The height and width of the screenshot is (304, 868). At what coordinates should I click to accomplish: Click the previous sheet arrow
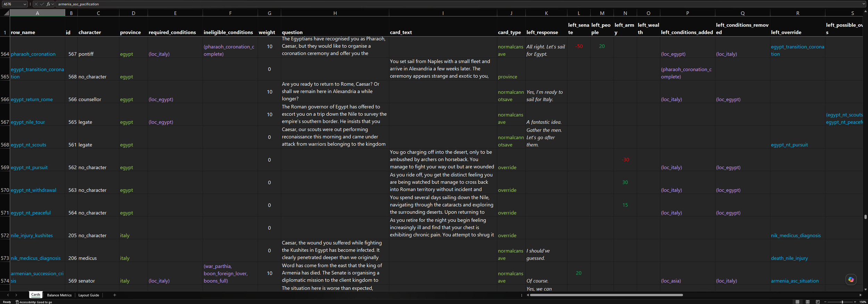[8, 295]
